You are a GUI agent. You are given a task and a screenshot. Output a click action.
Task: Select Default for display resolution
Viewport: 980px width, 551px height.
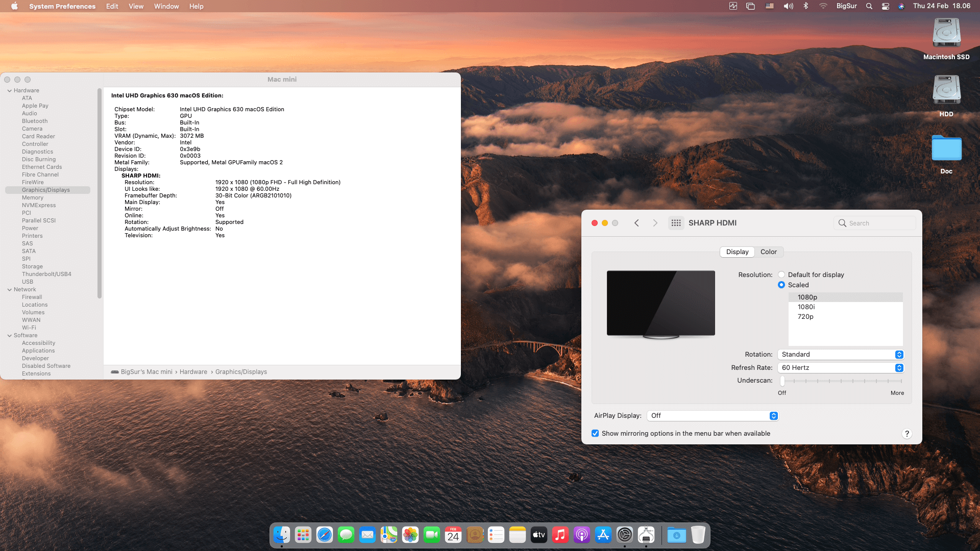[x=781, y=274]
